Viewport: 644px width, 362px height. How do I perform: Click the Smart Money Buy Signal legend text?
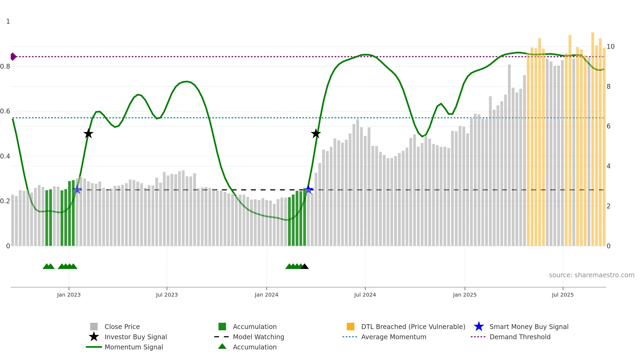529,327
